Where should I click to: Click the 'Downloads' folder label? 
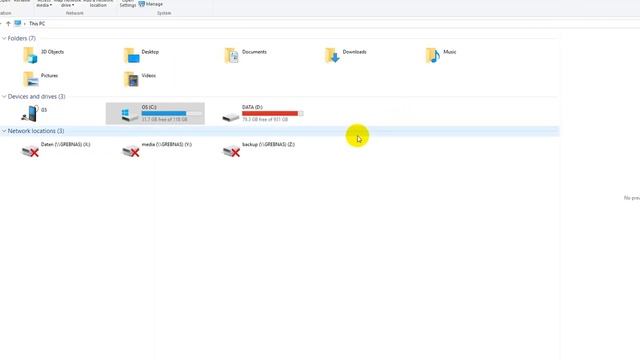[354, 52]
